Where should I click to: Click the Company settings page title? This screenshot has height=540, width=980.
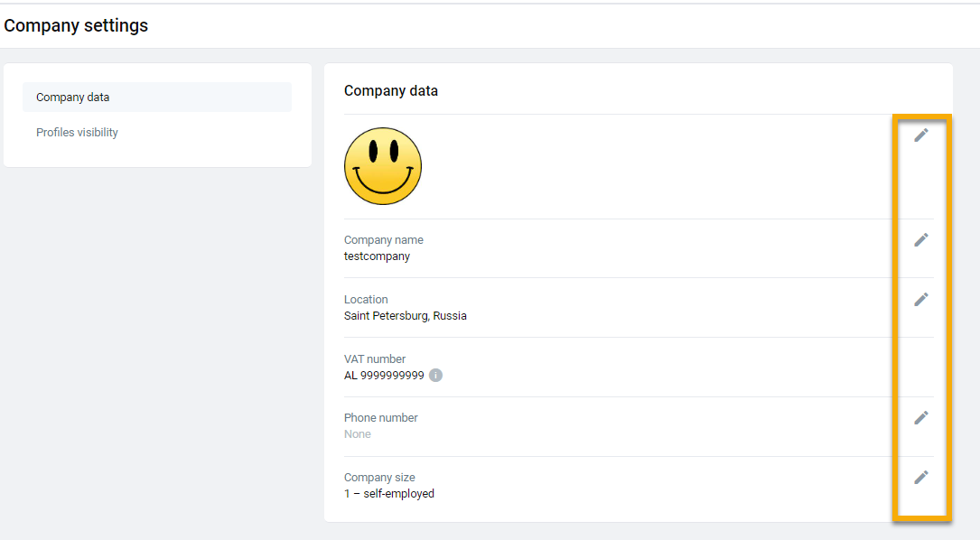76,25
